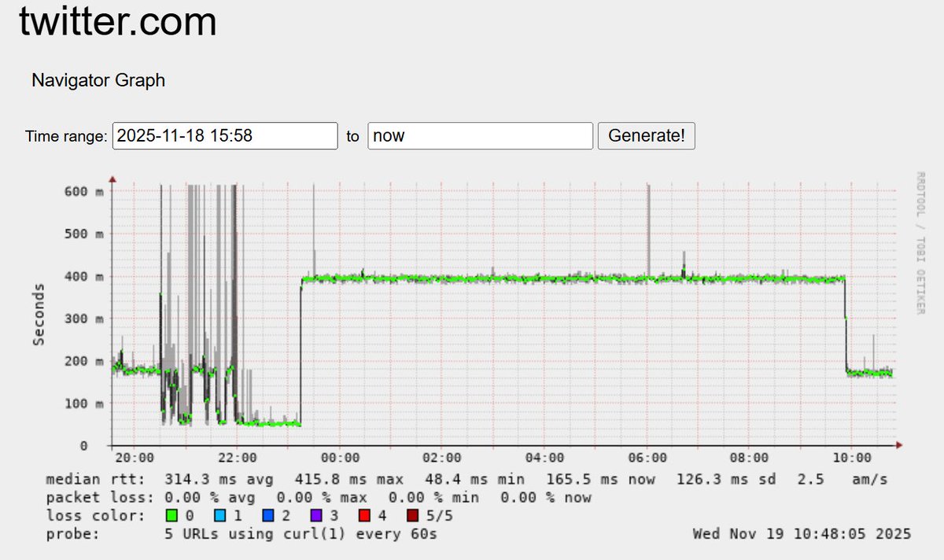Click the 20:00 x-axis tick label
Viewport: 944px width, 560px height.
(x=135, y=457)
